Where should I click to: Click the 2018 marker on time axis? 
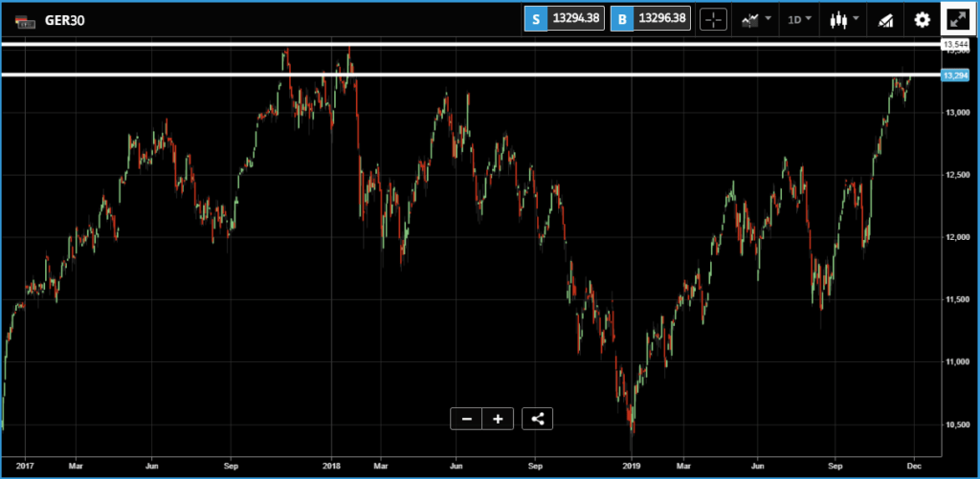[x=331, y=466]
